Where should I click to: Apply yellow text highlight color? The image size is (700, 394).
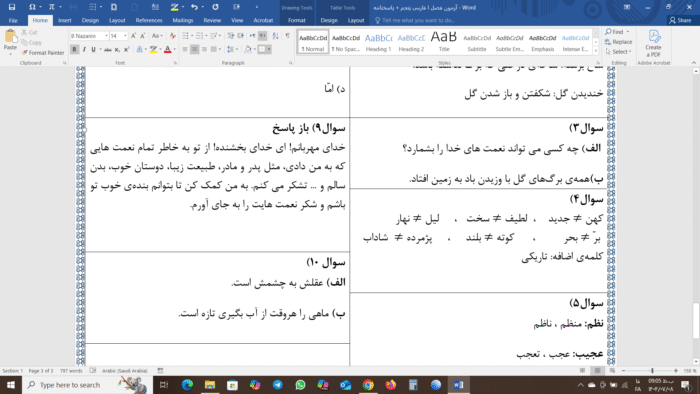pos(153,50)
